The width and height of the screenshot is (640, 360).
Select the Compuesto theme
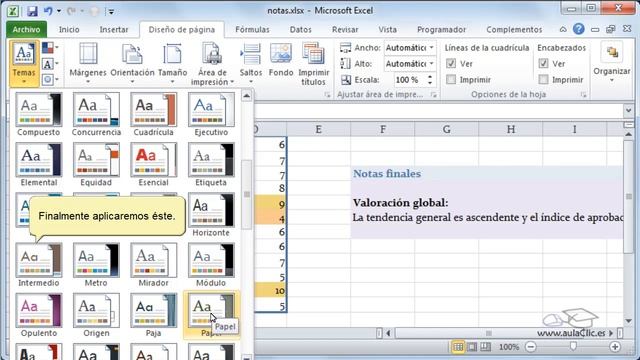[39, 114]
